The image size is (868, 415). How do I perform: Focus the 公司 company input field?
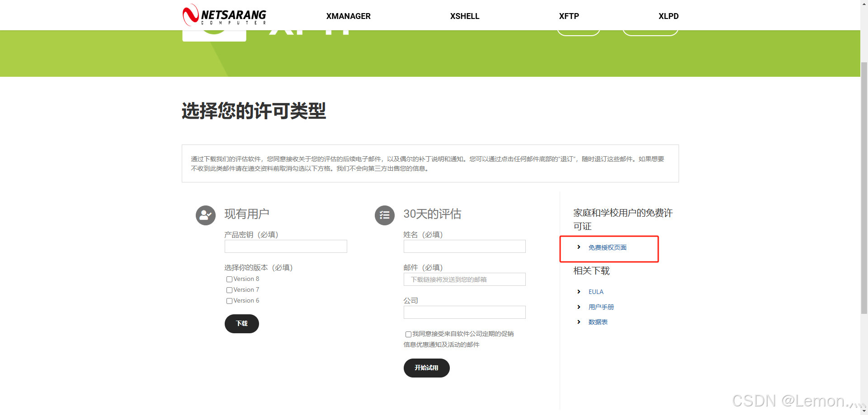click(x=465, y=312)
